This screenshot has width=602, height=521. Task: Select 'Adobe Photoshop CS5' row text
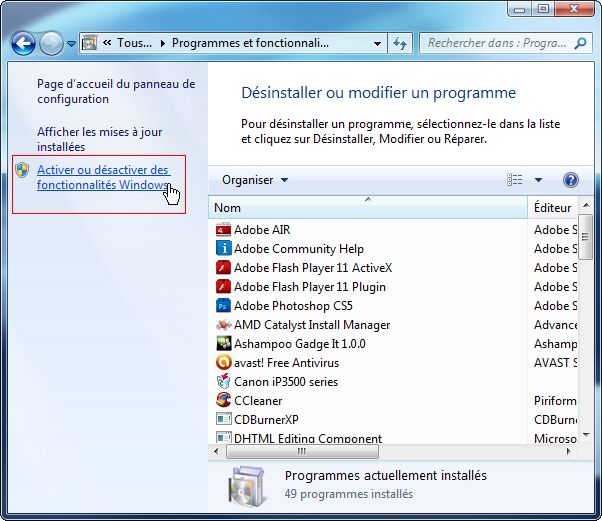(293, 306)
